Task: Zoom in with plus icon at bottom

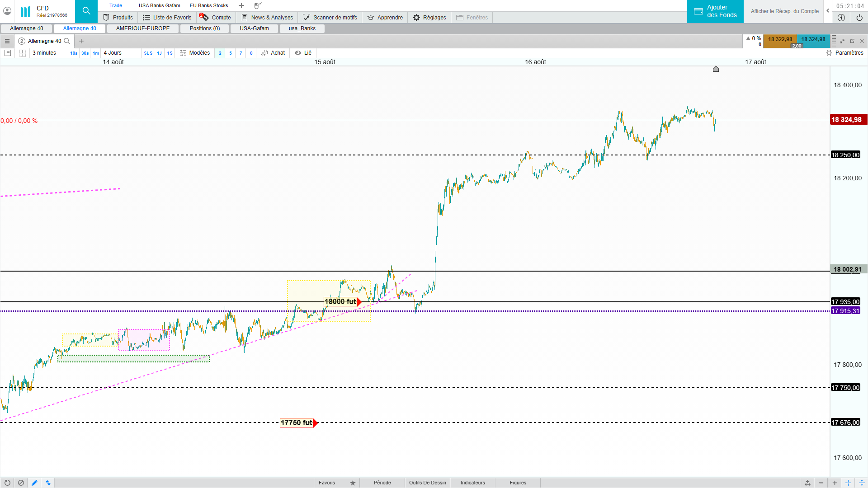Action: pos(835,483)
